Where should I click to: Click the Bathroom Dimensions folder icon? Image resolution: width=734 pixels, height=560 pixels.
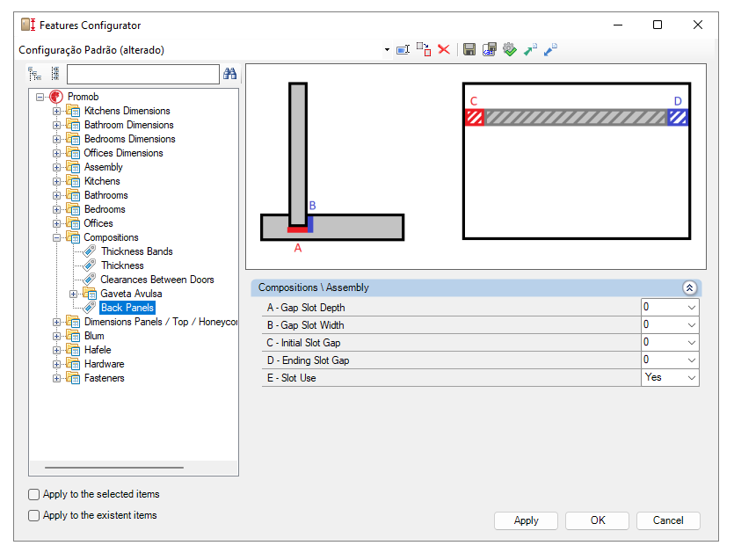coord(73,125)
